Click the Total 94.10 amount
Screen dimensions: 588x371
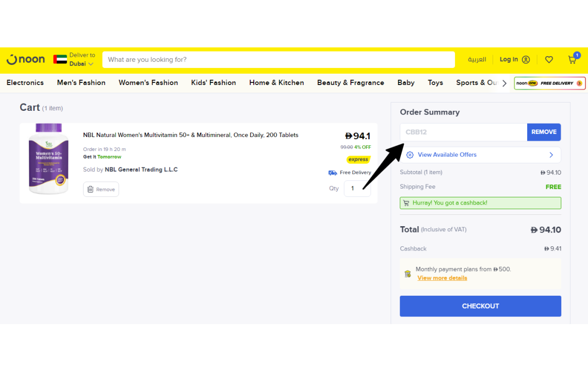point(546,230)
